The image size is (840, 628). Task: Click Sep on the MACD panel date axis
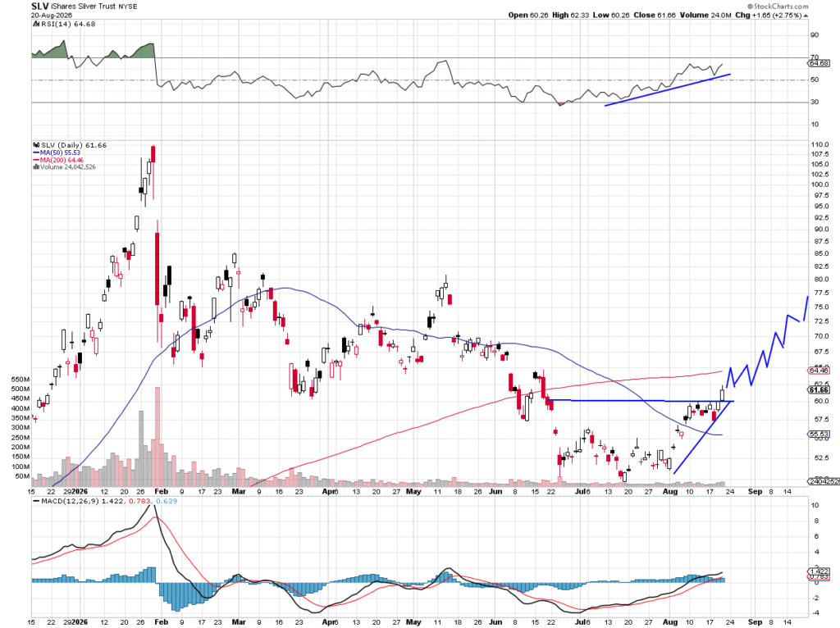[x=755, y=622]
